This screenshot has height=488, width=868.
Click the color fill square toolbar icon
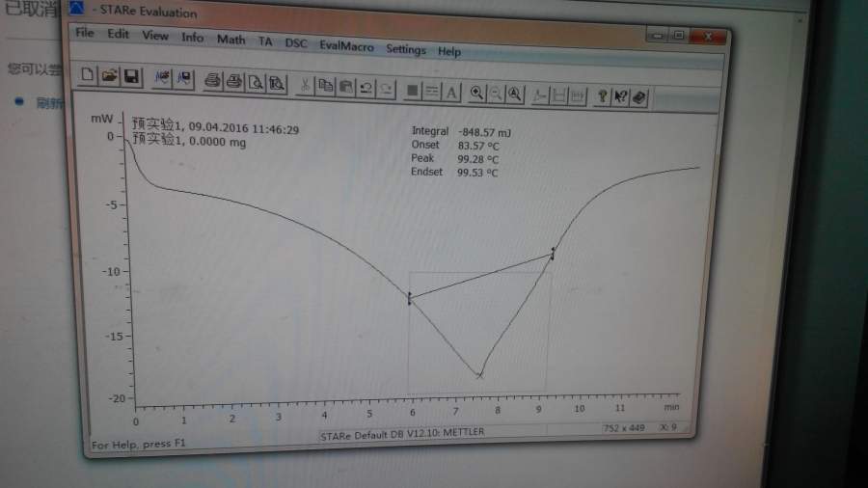412,90
